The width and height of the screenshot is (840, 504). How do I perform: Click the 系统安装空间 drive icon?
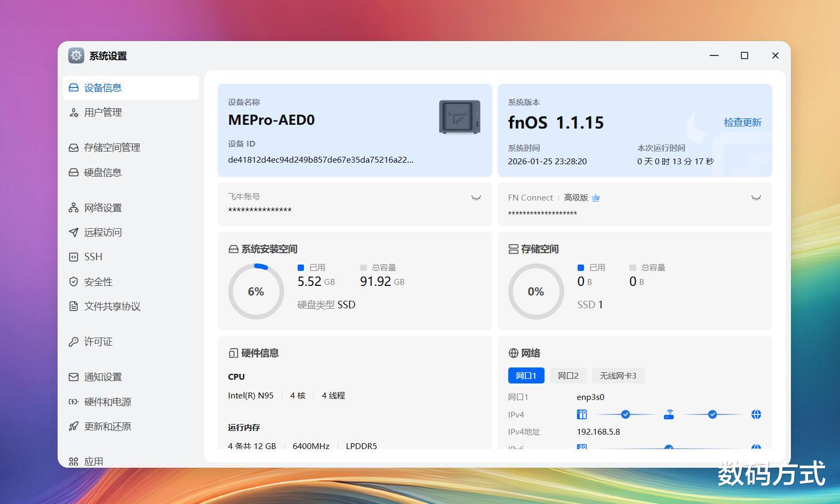(x=233, y=249)
